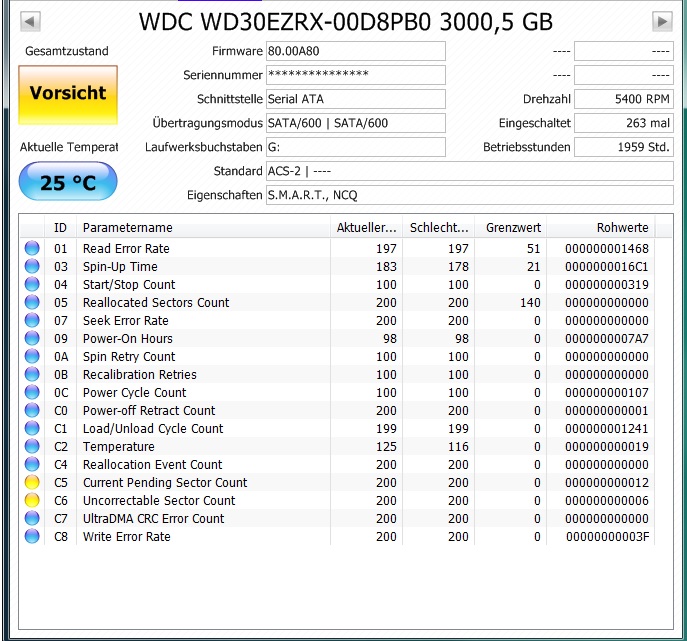Image resolution: width=687 pixels, height=641 pixels.
Task: Select the 'UltraDMA CRC Error Count' parameter name
Action: click(x=153, y=519)
